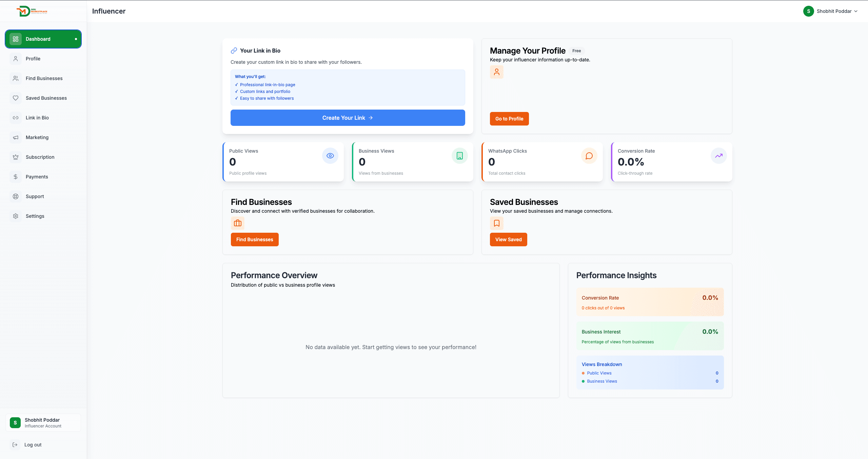Click the bookmark icon in Saved Businesses card
This screenshot has height=459, width=868.
point(497,223)
